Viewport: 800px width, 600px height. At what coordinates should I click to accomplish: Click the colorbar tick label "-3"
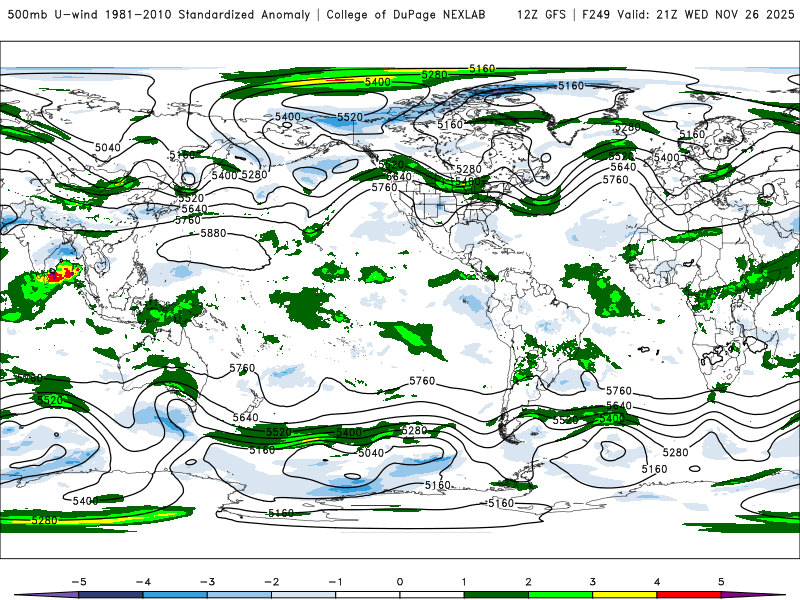point(207,582)
